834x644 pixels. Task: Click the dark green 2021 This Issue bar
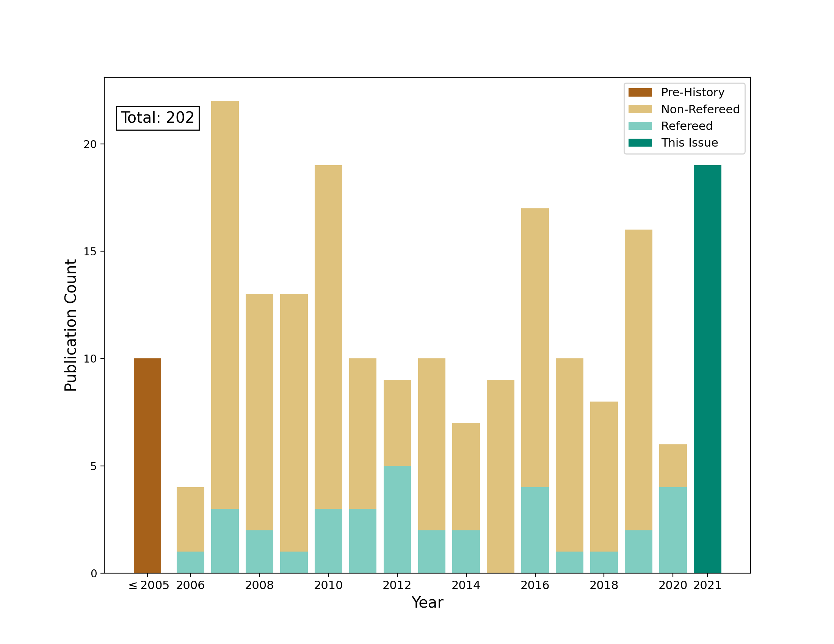click(x=707, y=369)
